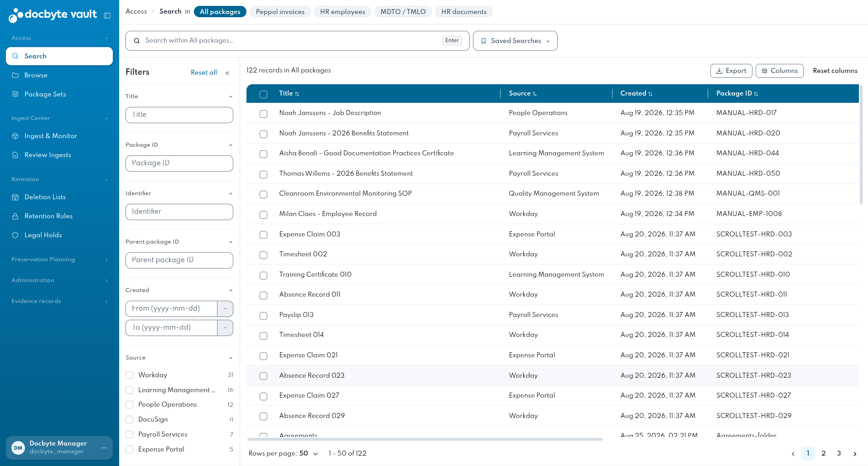Open Deletion Lists page
Screen dimensions: 868x466
[x=59, y=197]
